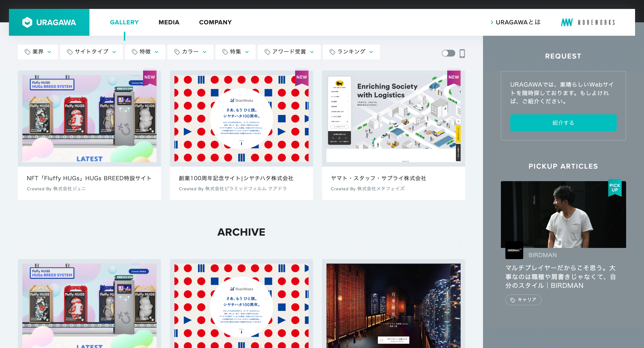Click the tag icon beside 特集
644x348 pixels.
pyautogui.click(x=225, y=52)
